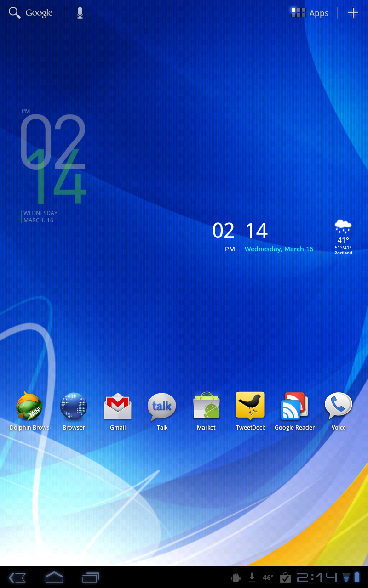Launch the Google Voice app
The width and height of the screenshot is (368, 588).
point(339,407)
